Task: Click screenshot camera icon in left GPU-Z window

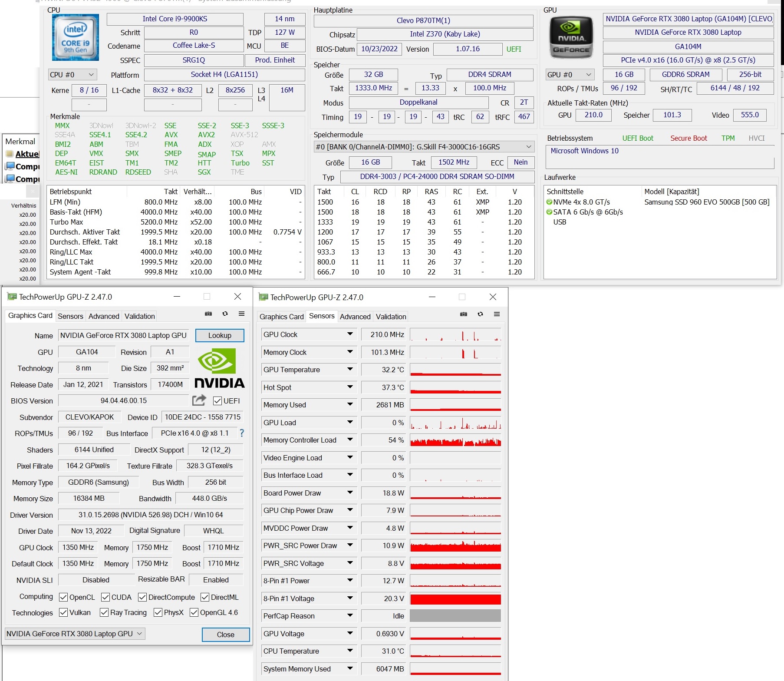Action: [208, 314]
